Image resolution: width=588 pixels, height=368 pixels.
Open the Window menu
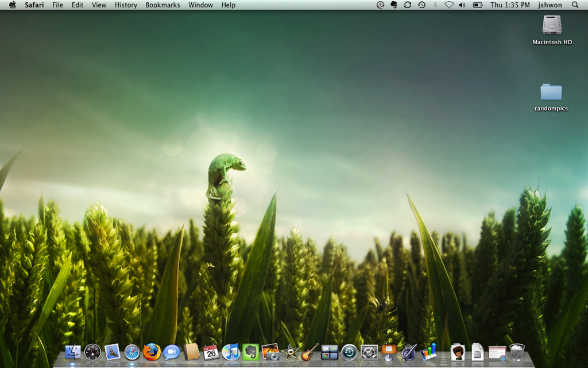200,5
